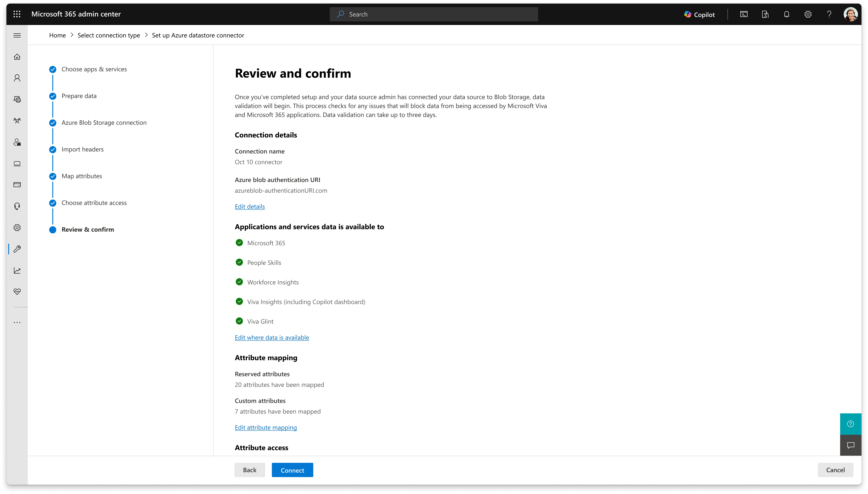Open Reports chart icon in sidebar

tap(17, 270)
